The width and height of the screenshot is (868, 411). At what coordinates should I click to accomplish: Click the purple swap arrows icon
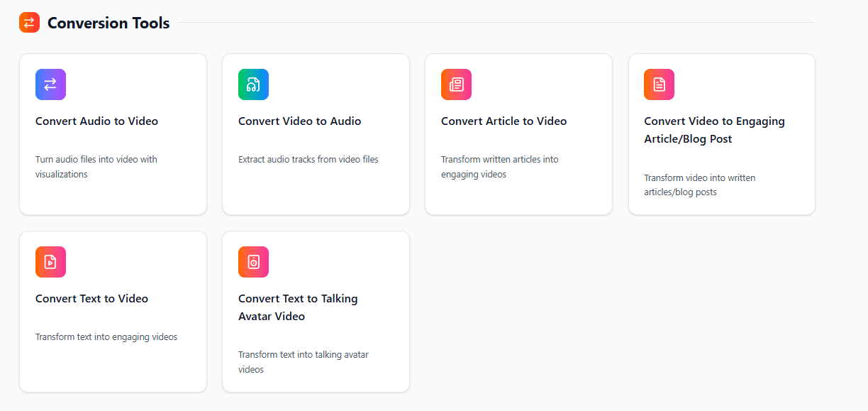click(50, 84)
